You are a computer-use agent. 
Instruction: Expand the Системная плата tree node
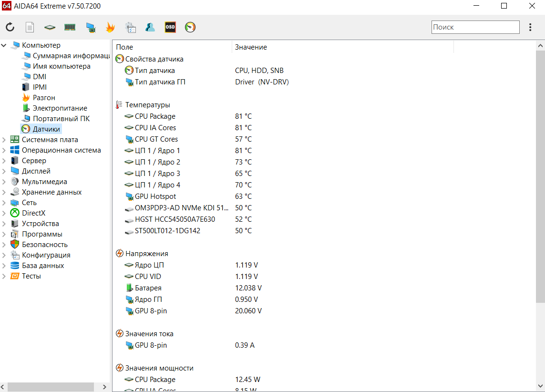click(x=4, y=140)
